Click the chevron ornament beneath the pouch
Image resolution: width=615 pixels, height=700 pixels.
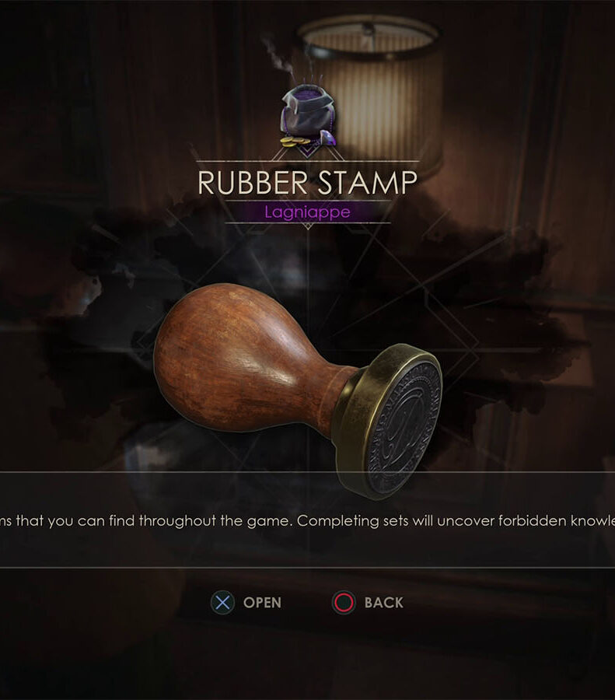[x=308, y=150]
